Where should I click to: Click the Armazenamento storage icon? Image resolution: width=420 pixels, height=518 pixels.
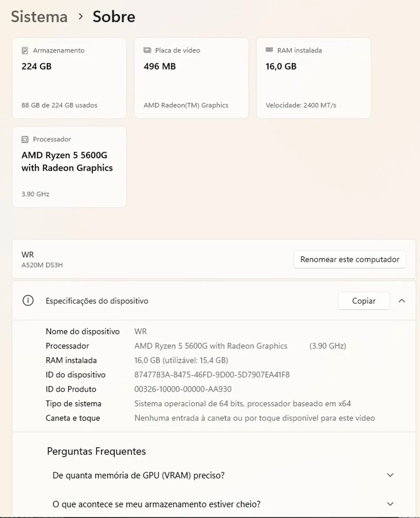point(25,50)
